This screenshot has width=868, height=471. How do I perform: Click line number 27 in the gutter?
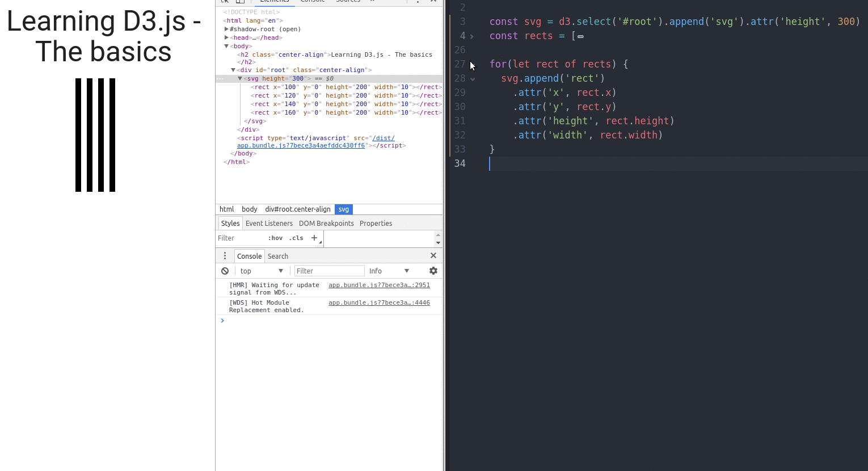(x=460, y=64)
